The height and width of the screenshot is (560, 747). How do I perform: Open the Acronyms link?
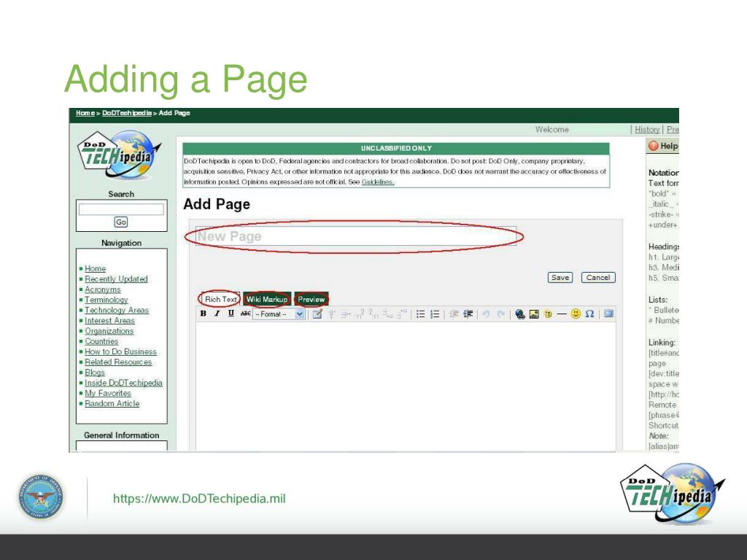(103, 289)
